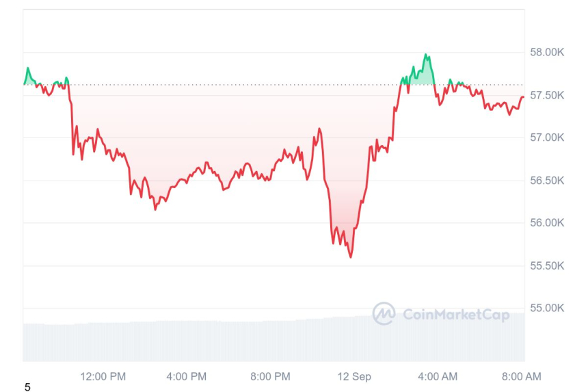This screenshot has width=588, height=392.
Task: Select the 58.00K price axis label
Action: [x=547, y=52]
